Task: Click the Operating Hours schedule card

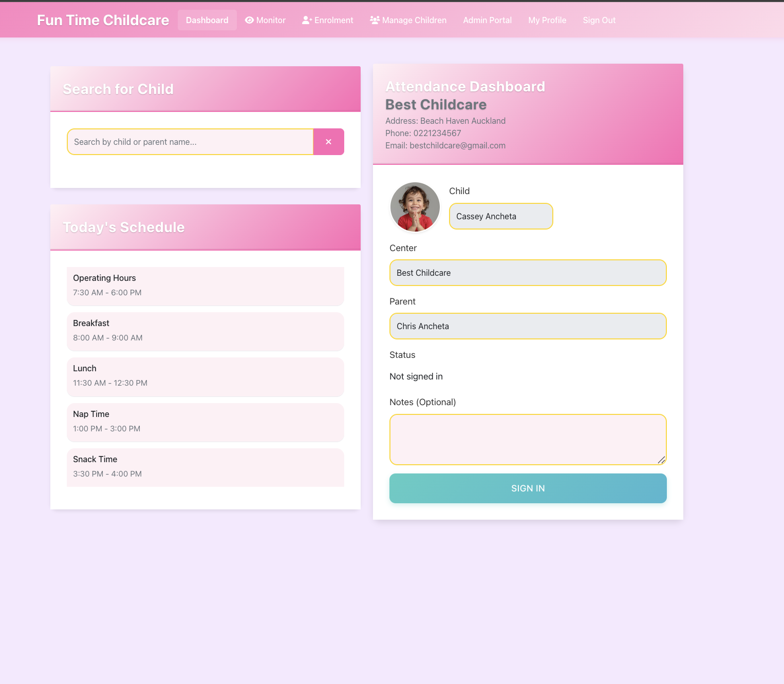Action: point(205,286)
